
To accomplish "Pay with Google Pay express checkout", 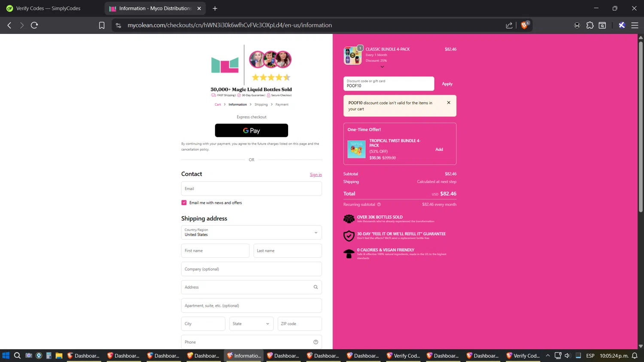I will coord(252,130).
